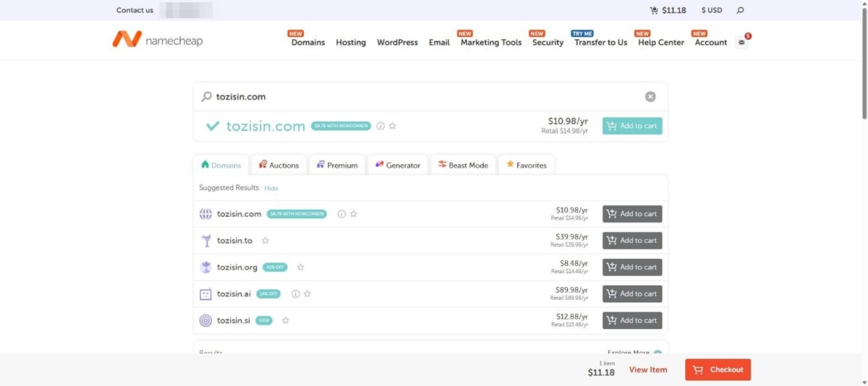The image size is (868, 386).
Task: Click the orange Checkout button
Action: [718, 369]
